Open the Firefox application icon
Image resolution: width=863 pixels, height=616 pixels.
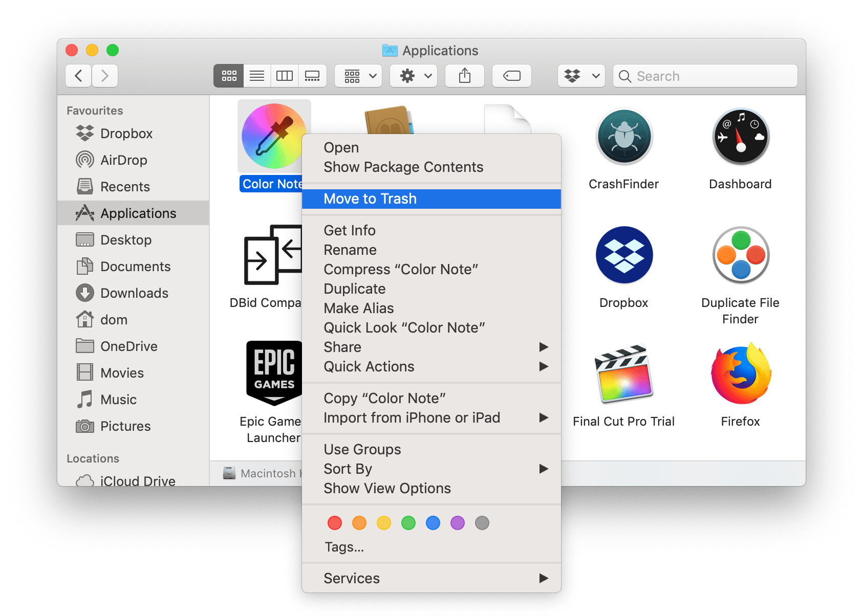740,373
